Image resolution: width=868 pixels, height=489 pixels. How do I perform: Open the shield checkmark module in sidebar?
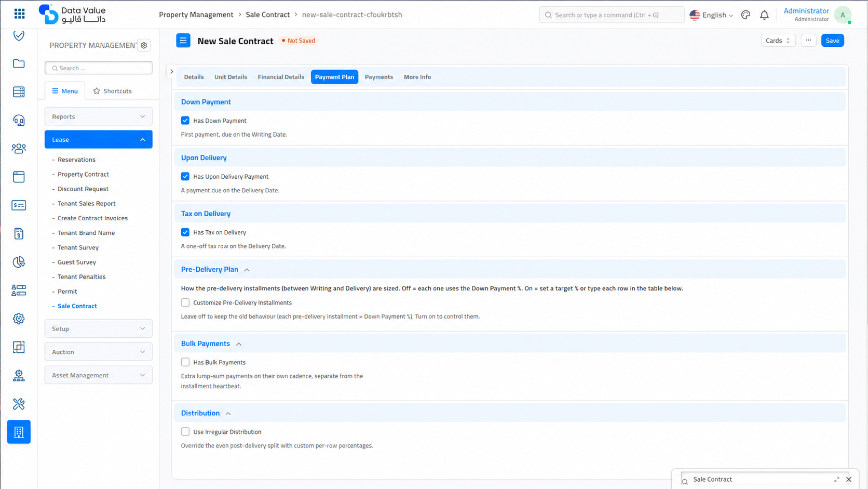click(x=19, y=35)
